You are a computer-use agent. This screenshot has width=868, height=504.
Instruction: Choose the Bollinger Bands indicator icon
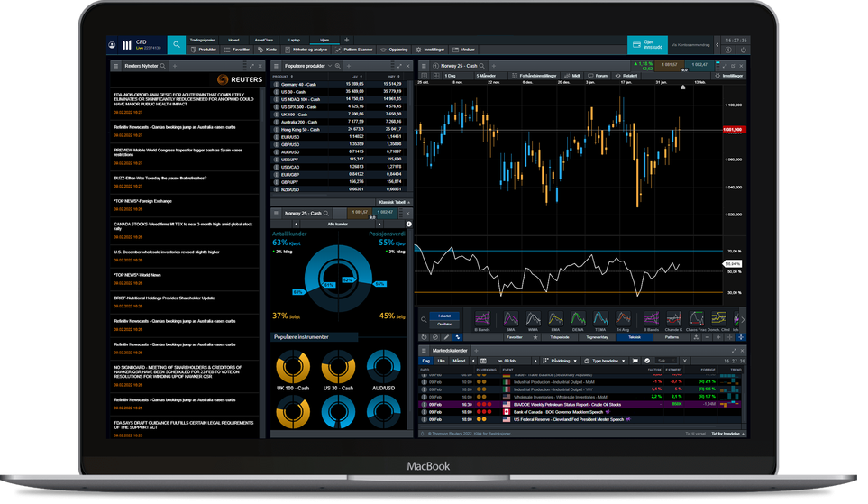pyautogui.click(x=481, y=319)
